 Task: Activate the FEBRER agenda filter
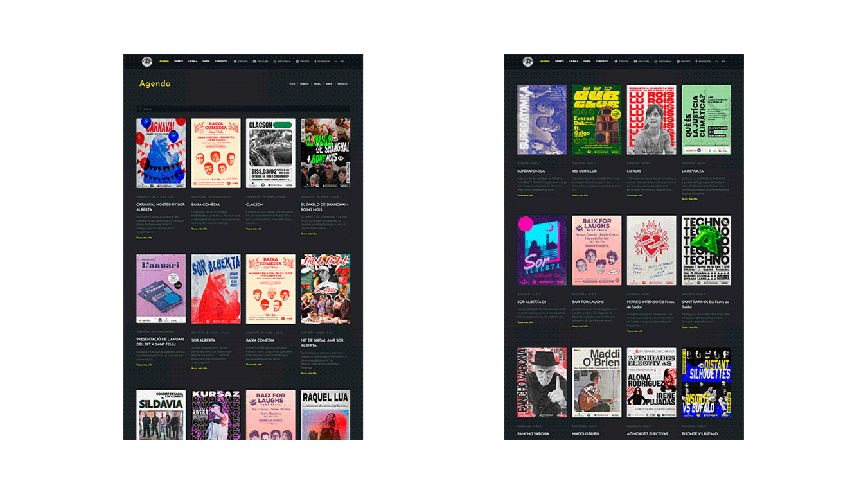click(x=305, y=83)
